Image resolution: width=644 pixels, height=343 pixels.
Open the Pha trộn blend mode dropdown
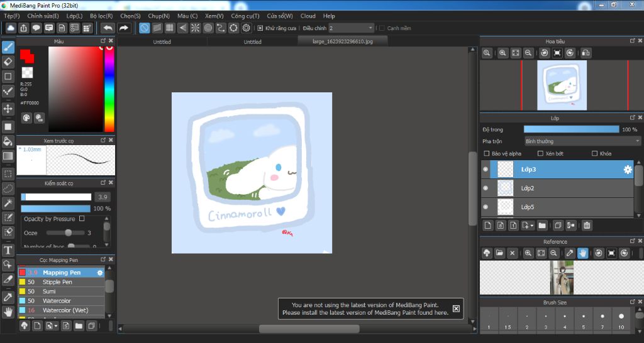coord(582,141)
